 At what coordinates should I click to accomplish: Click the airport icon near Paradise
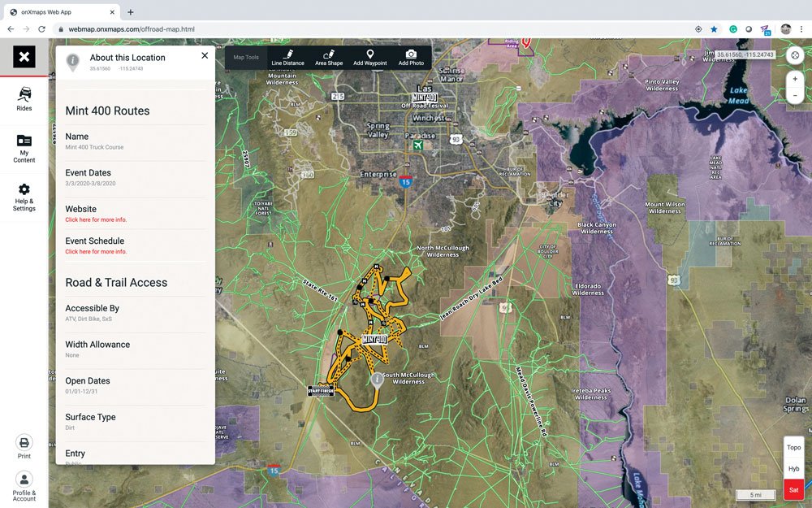(418, 145)
